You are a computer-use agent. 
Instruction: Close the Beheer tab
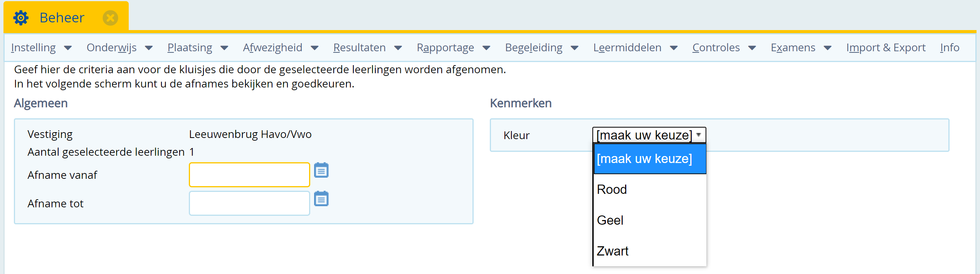[110, 18]
